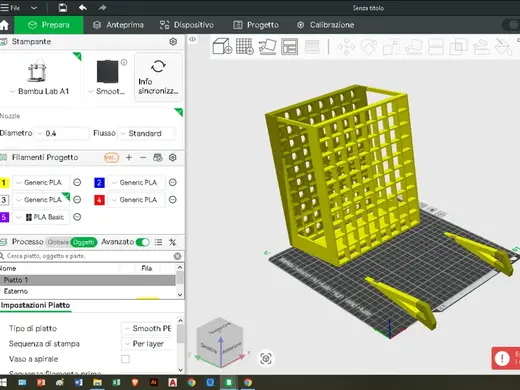Screen dimensions: 520x390
Task: Open the Calibrazione tab
Action: pos(325,25)
